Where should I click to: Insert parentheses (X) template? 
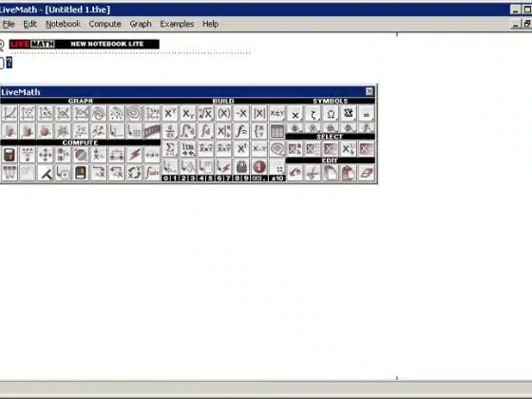(223, 113)
